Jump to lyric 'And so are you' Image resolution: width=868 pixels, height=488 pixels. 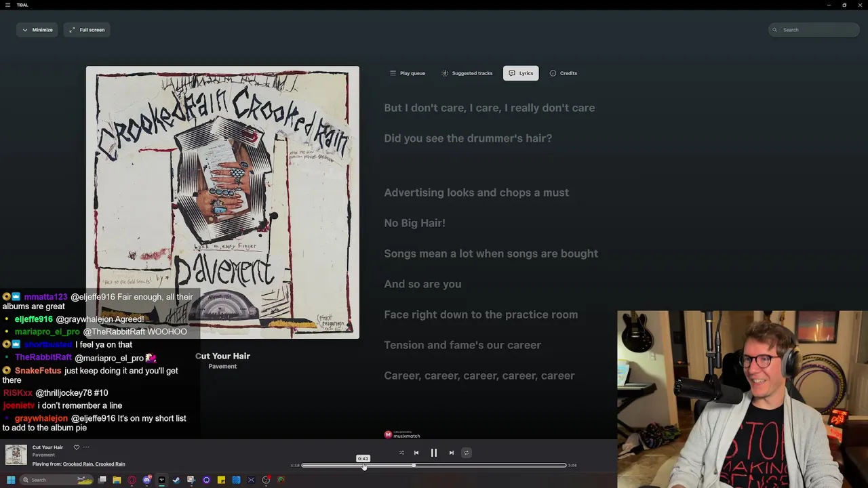(x=422, y=284)
